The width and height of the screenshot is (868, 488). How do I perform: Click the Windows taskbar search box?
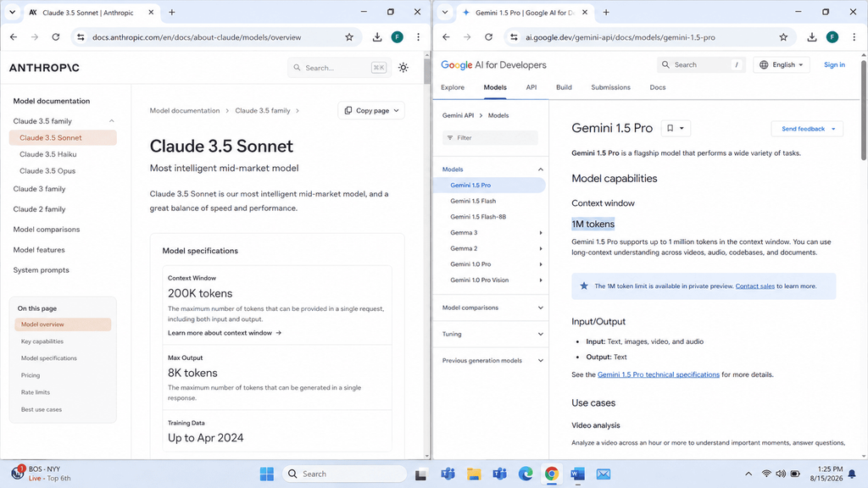(344, 474)
